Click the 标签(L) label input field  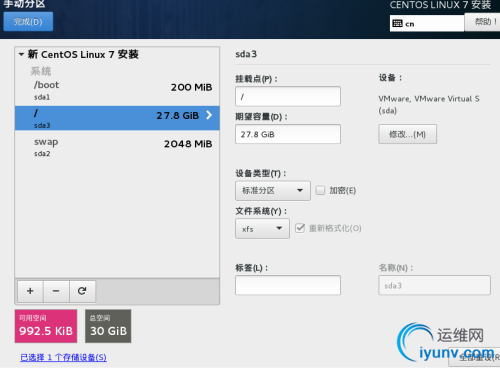pyautogui.click(x=288, y=285)
